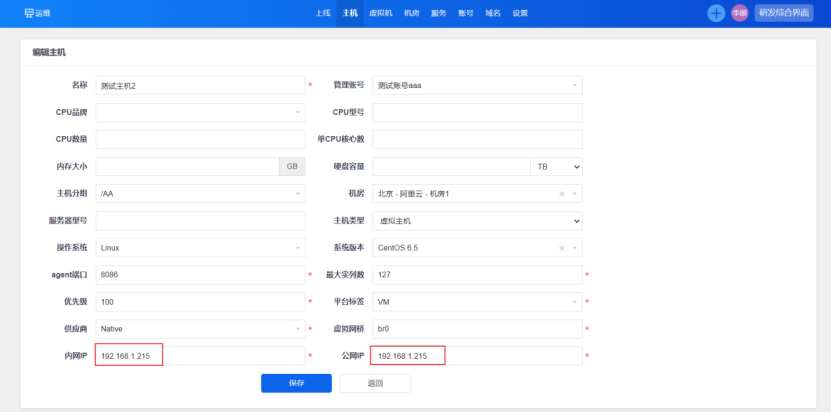Click the blue 保存 button

[x=296, y=383]
